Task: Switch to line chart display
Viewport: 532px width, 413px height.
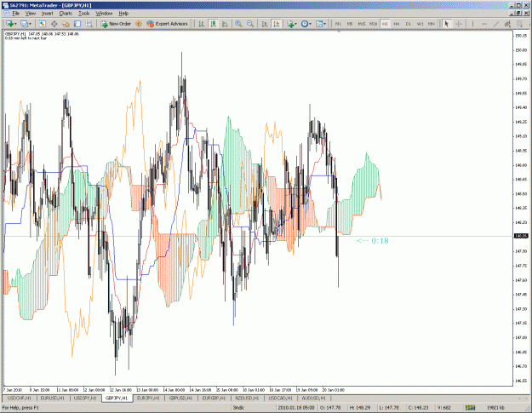Action: [225, 24]
